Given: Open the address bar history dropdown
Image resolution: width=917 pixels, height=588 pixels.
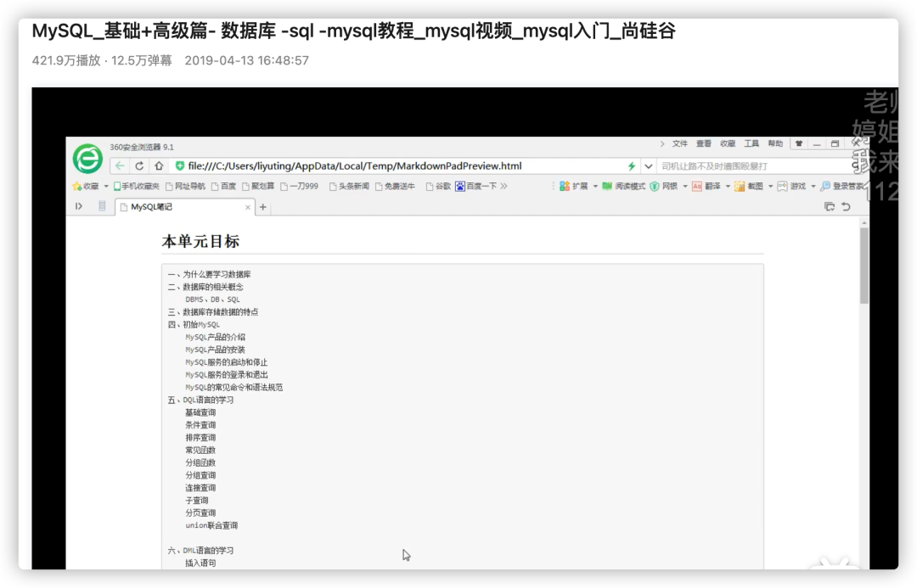Looking at the screenshot, I should [649, 165].
